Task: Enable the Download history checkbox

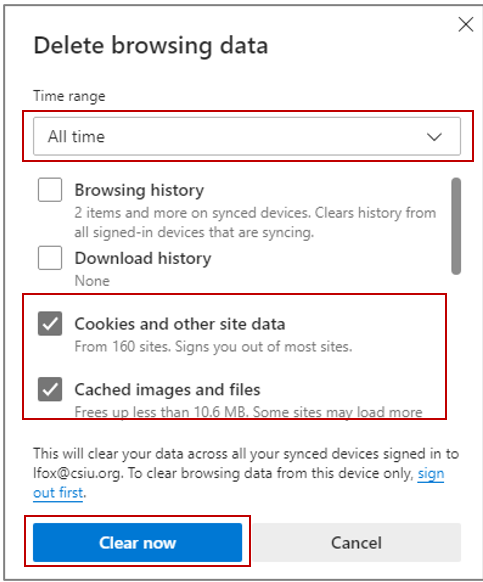Action: click(50, 258)
